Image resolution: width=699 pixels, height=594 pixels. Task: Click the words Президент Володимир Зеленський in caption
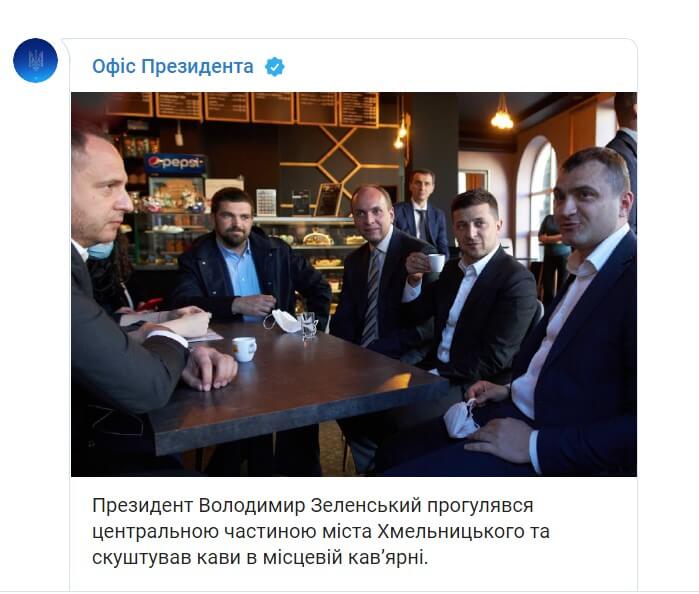tap(257, 506)
